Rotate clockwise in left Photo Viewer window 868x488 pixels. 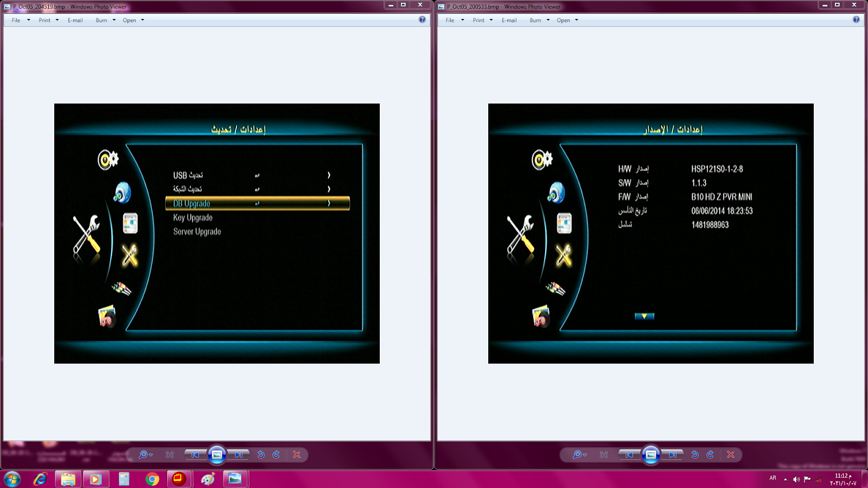(x=276, y=454)
